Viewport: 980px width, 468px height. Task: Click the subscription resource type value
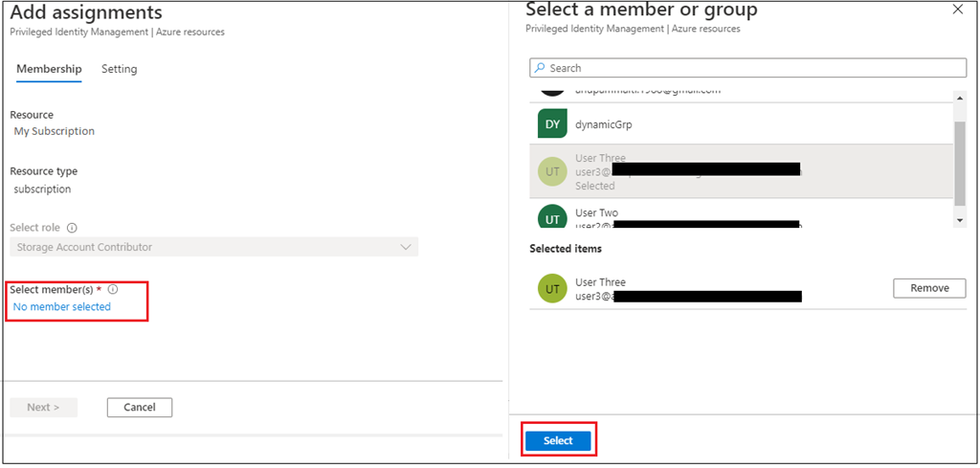[x=42, y=189]
